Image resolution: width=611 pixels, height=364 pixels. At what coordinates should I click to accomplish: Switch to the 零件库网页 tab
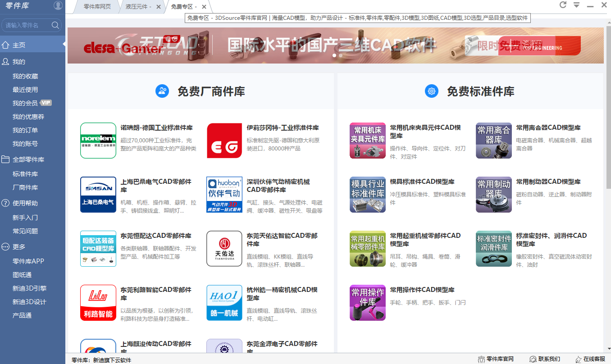(97, 7)
